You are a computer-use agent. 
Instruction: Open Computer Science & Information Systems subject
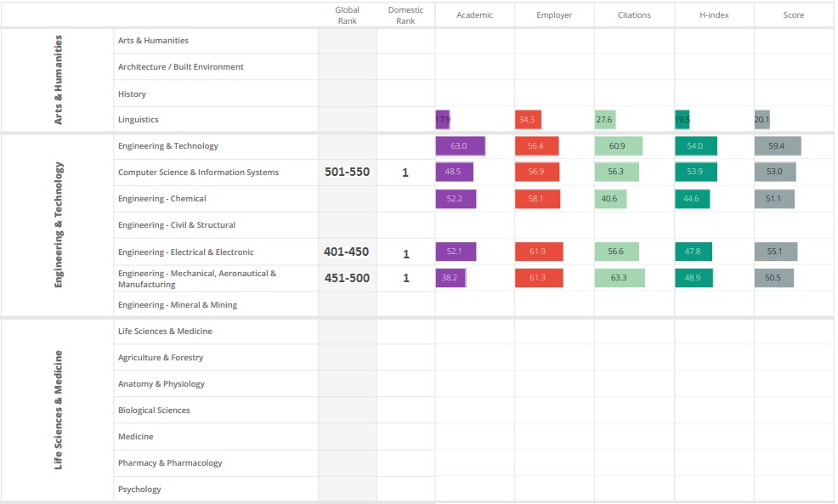coord(198,173)
